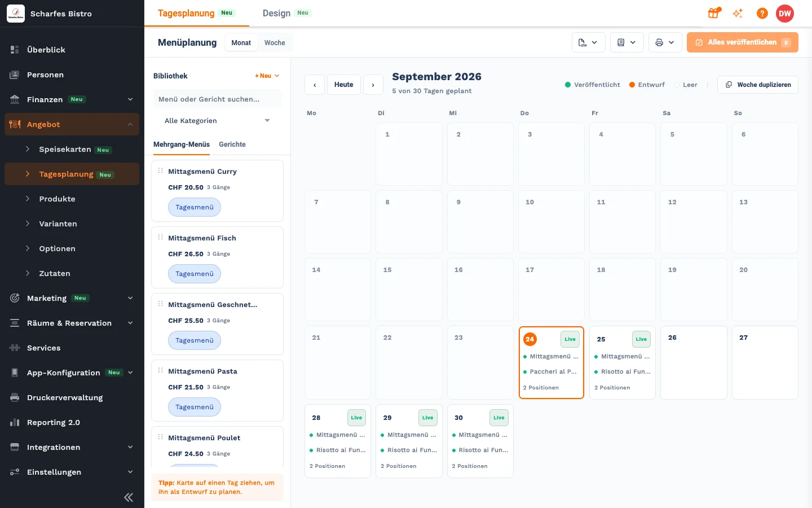The height and width of the screenshot is (508, 812).
Task: Open the list document dropdown
Action: pyautogui.click(x=627, y=42)
